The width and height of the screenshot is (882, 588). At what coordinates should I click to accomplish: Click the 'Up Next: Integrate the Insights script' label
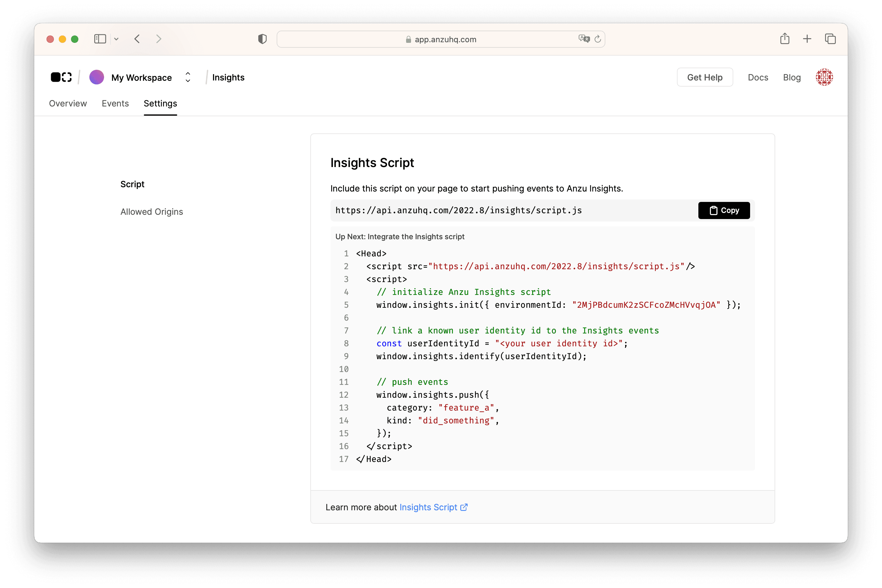pos(400,236)
